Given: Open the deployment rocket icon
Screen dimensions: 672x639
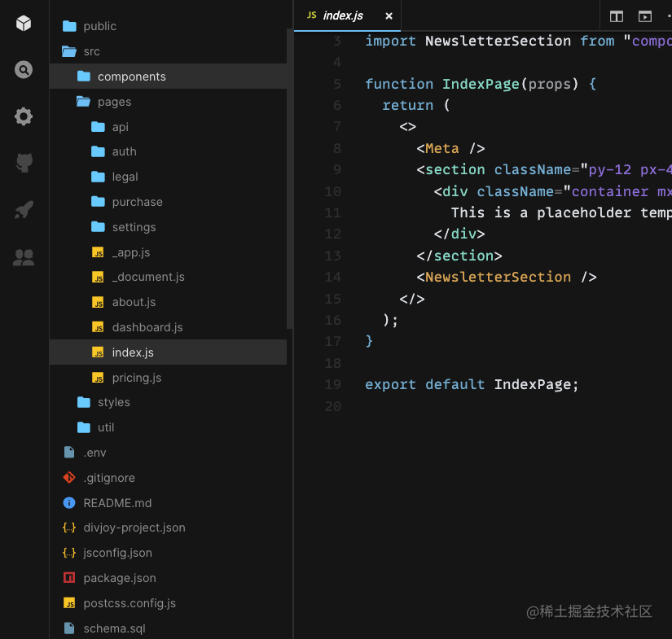Looking at the screenshot, I should 24,210.
